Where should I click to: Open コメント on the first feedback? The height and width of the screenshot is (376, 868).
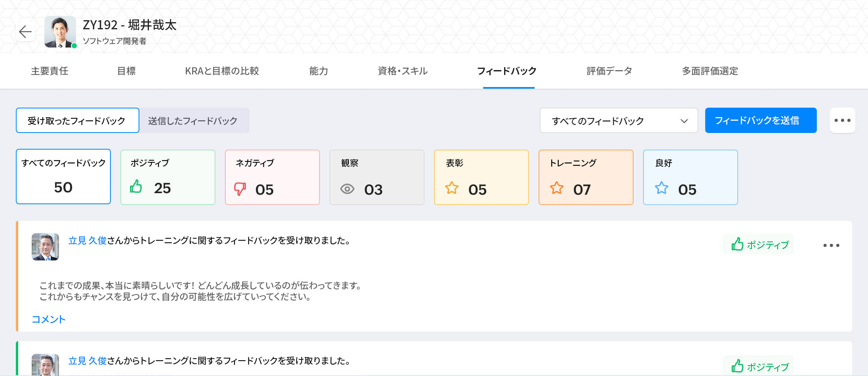(48, 319)
